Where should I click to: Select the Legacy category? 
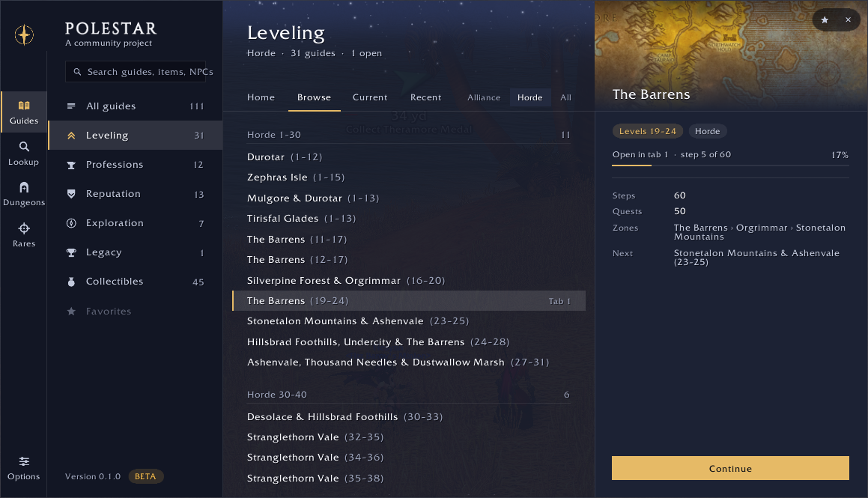136,252
